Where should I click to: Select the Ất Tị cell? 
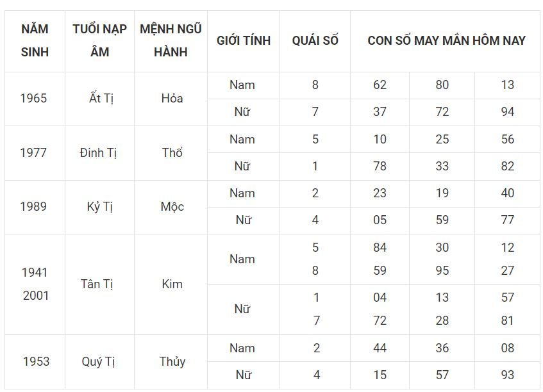point(99,99)
